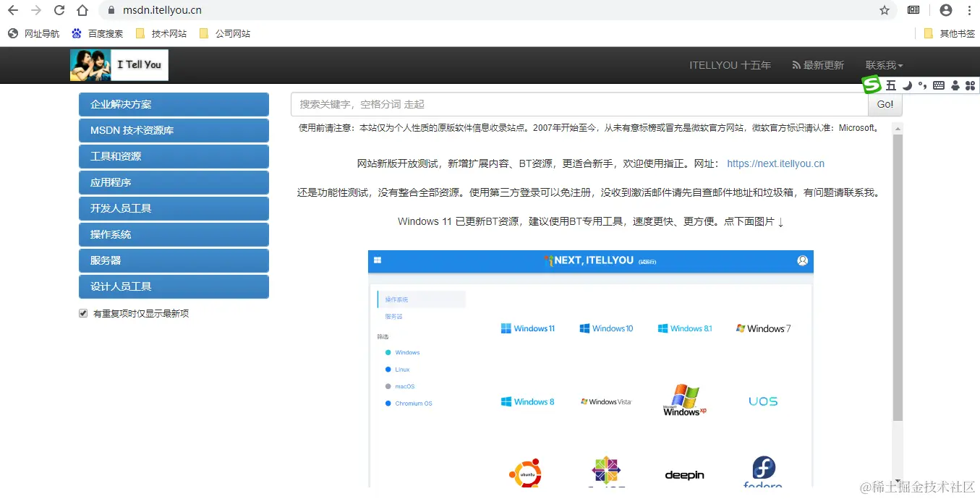This screenshot has height=499, width=980.
Task: Click the Windows XP logo
Action: pos(684,400)
